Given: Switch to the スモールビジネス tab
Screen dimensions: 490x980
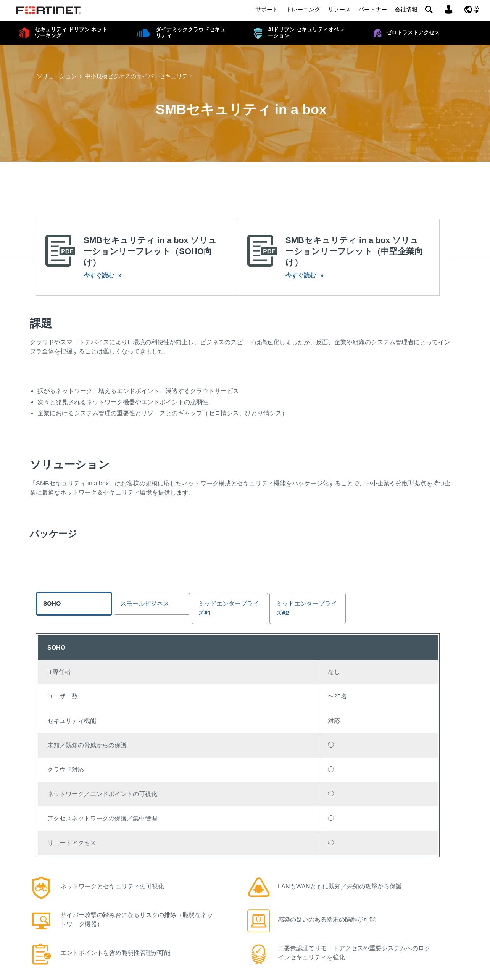Looking at the screenshot, I should 152,604.
